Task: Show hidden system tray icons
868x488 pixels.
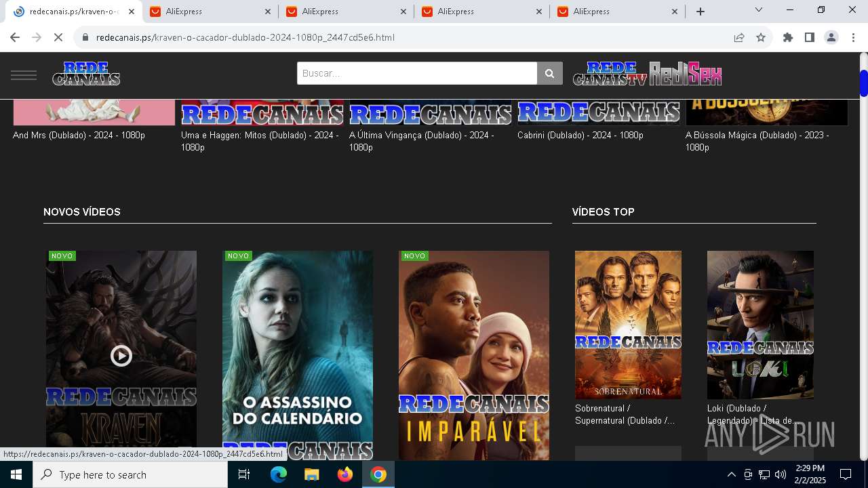Action: coord(731,474)
